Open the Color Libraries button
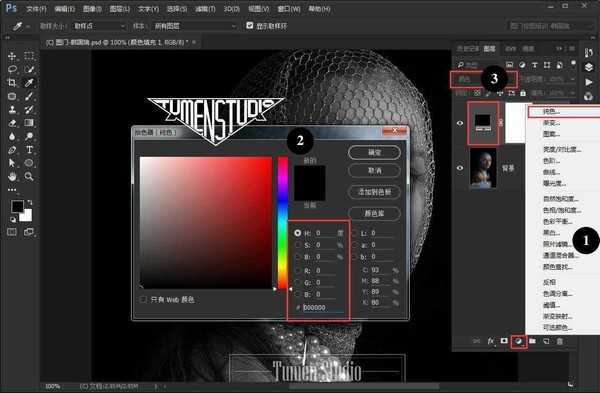 pos(374,214)
